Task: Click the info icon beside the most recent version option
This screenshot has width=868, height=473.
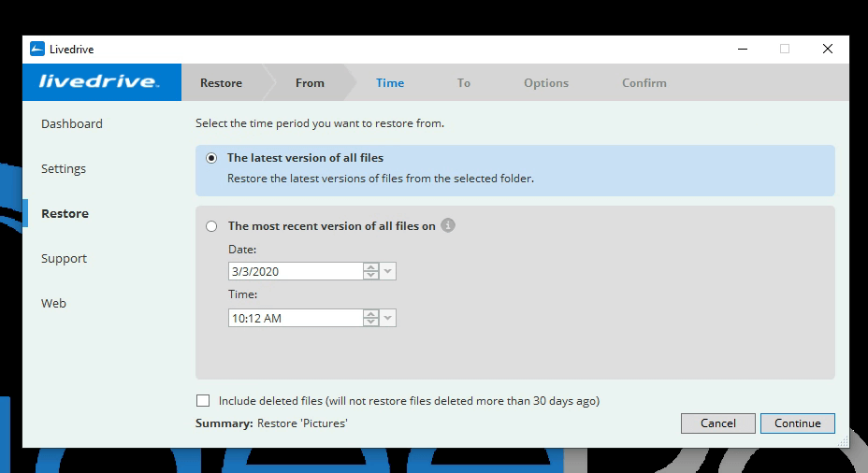Action: 448,225
